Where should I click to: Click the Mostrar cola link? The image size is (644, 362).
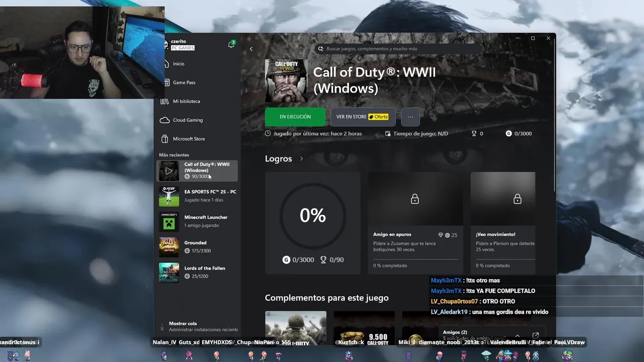pos(183,324)
